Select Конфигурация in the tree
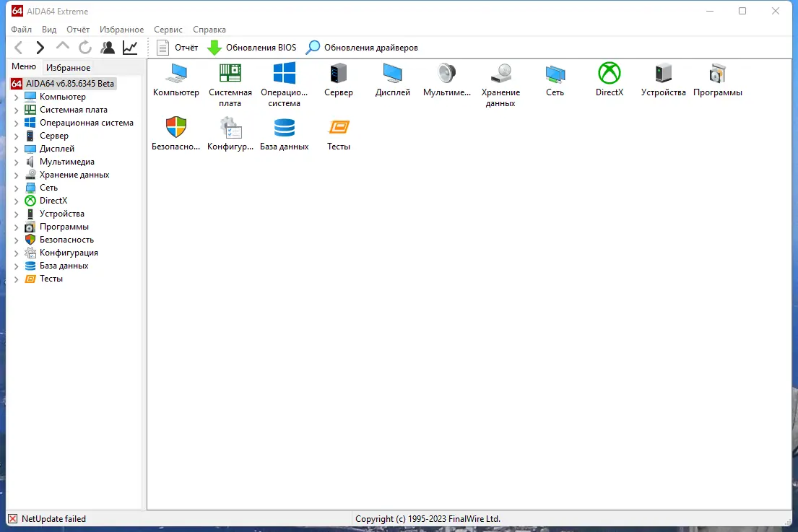The image size is (798, 532). [x=69, y=253]
